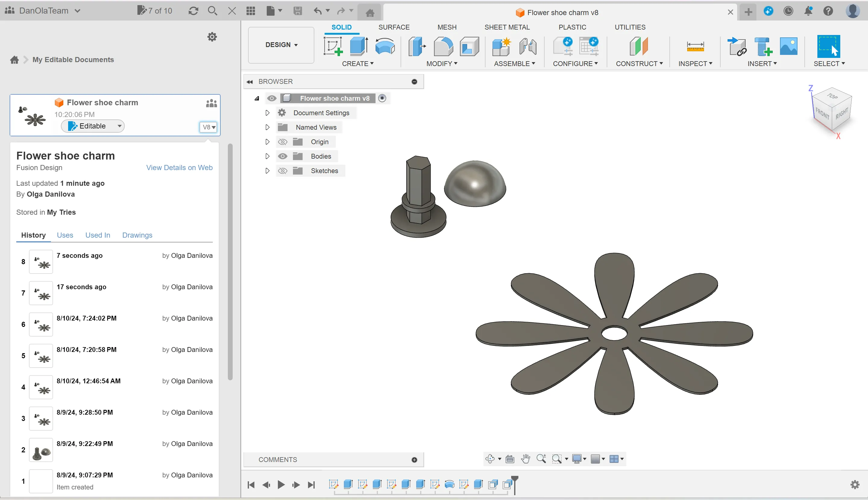The image size is (868, 500).
Task: Select the Extrude tool
Action: coord(359,46)
